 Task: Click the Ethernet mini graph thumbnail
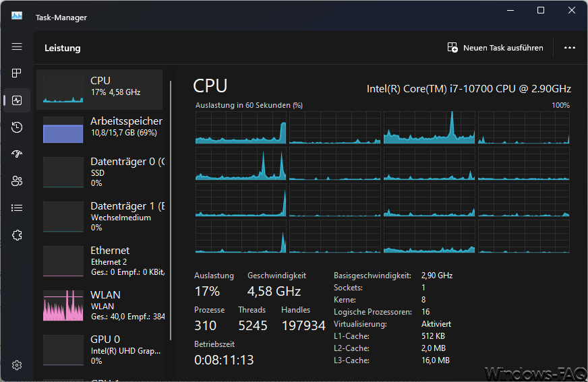point(63,261)
